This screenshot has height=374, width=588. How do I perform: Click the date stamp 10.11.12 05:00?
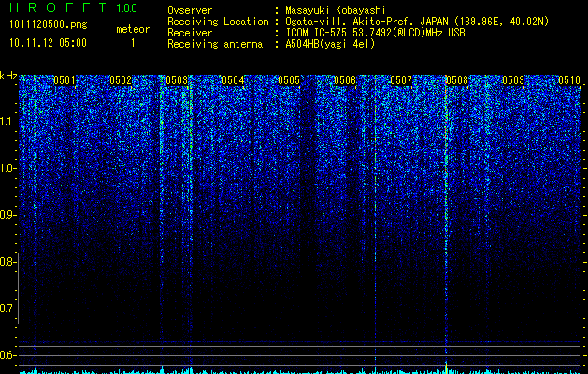(x=48, y=43)
